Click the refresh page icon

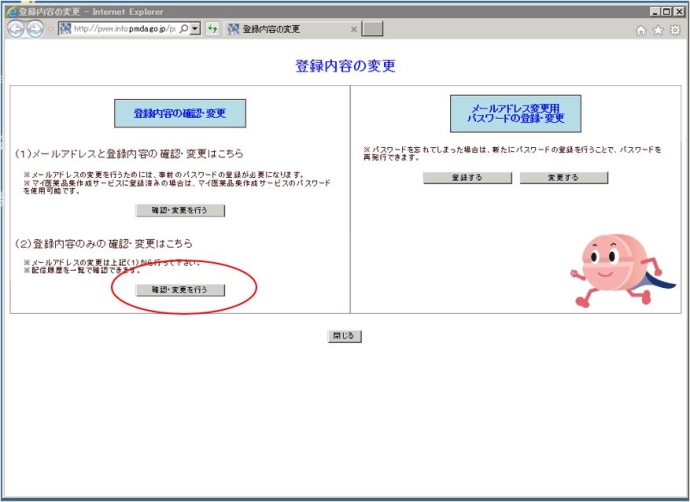[213, 29]
